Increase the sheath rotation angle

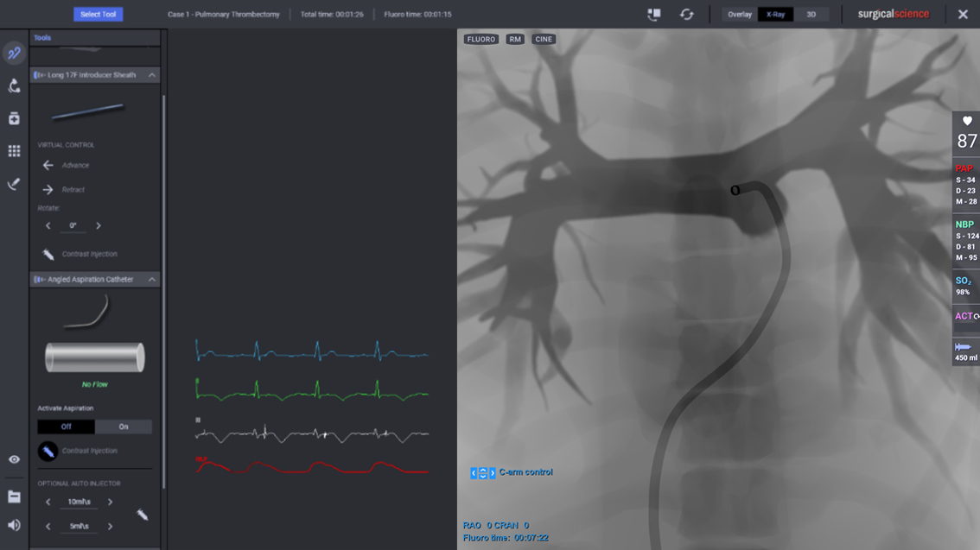tap(99, 226)
